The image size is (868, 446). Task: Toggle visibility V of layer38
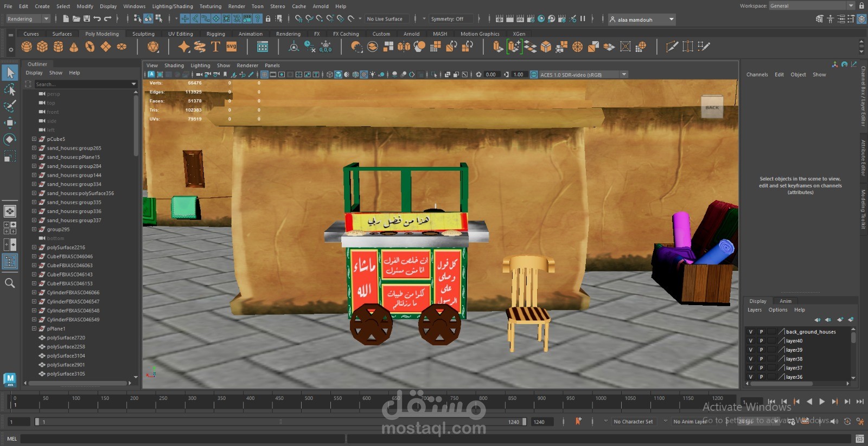[751, 359]
